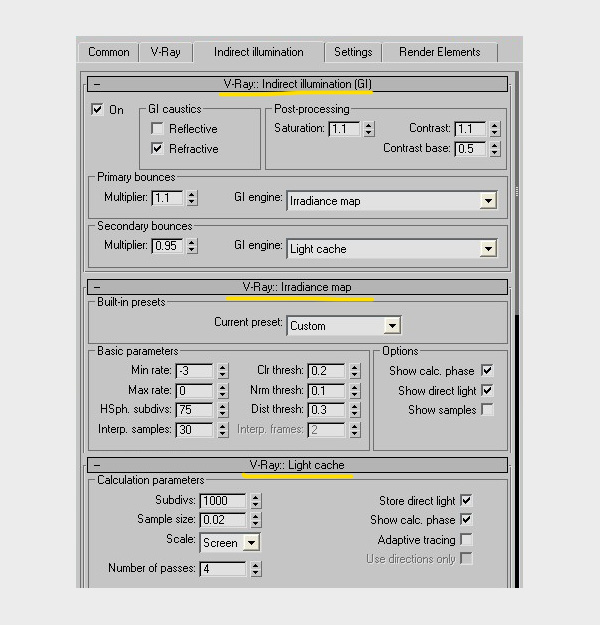Open the light cache Scale dropdown
600x625 pixels.
[x=250, y=543]
